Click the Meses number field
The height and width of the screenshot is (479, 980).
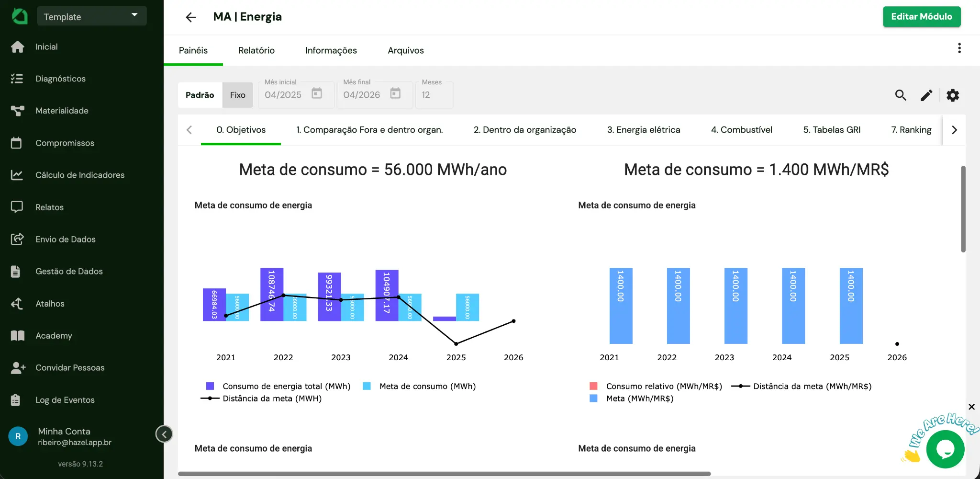coord(434,95)
